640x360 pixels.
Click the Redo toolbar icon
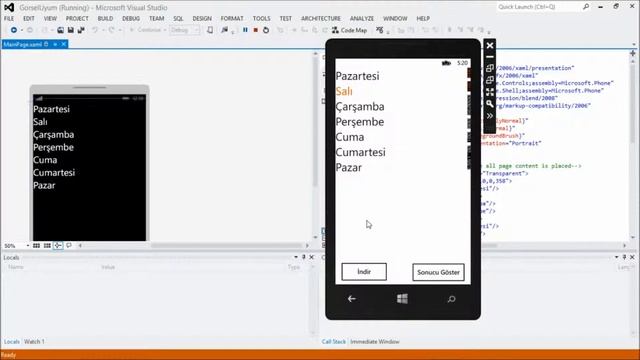111,30
